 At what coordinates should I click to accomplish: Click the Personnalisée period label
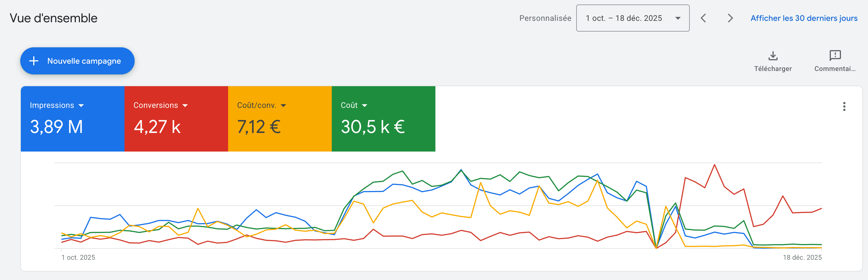point(545,18)
